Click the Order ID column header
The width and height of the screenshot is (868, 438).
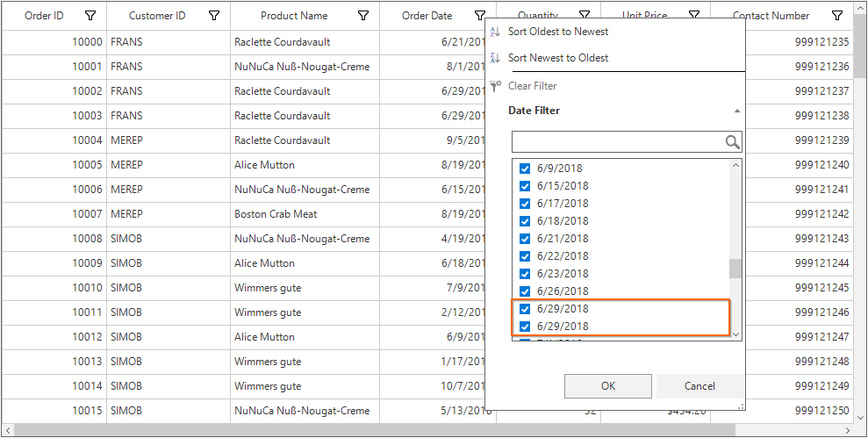pos(44,16)
